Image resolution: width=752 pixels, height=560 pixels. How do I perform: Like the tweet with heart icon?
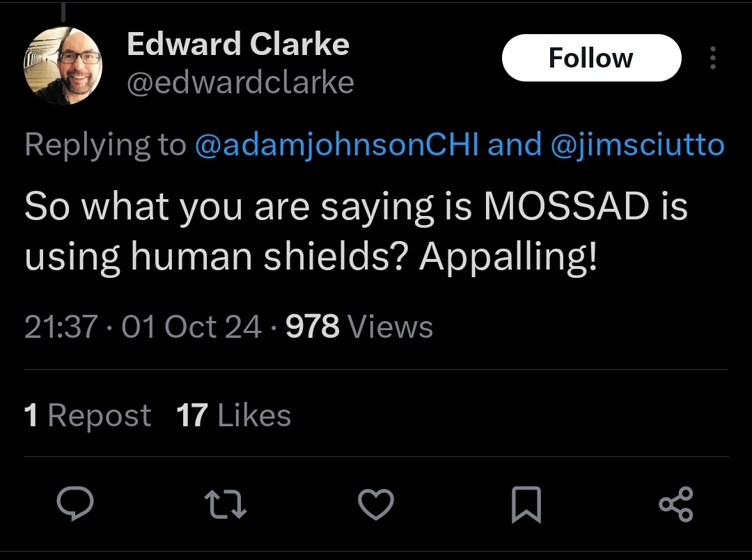(x=376, y=504)
